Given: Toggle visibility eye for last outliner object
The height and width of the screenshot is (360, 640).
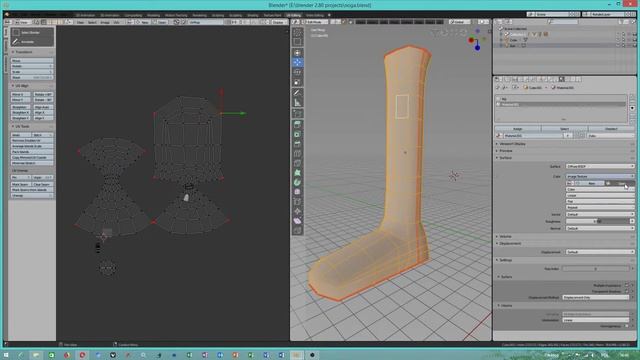Looking at the screenshot, I should pos(618,46).
